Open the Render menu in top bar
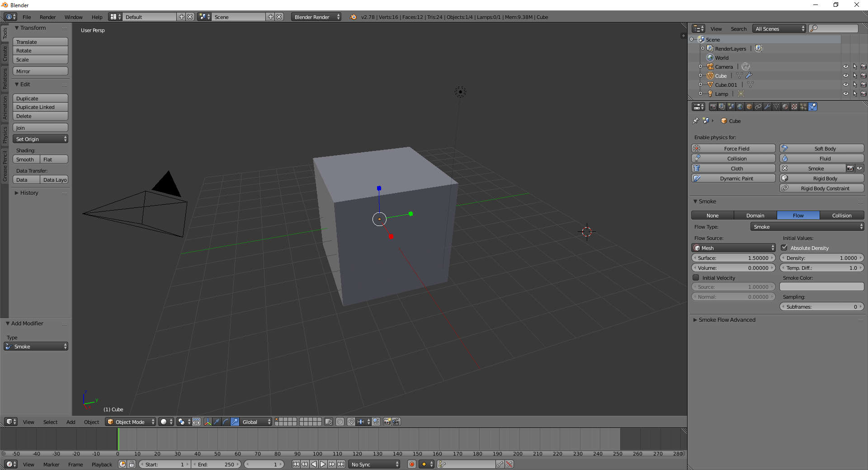This screenshot has width=868, height=470. tap(47, 17)
